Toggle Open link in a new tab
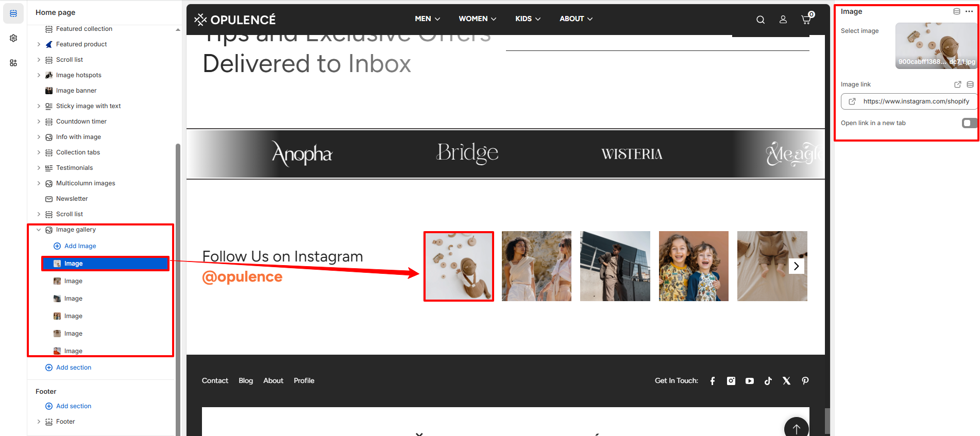Screen dimensions: 980x436 click(x=969, y=123)
